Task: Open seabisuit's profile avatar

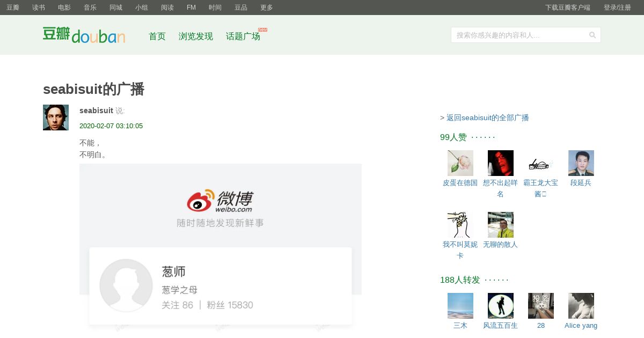Action: pyautogui.click(x=56, y=117)
